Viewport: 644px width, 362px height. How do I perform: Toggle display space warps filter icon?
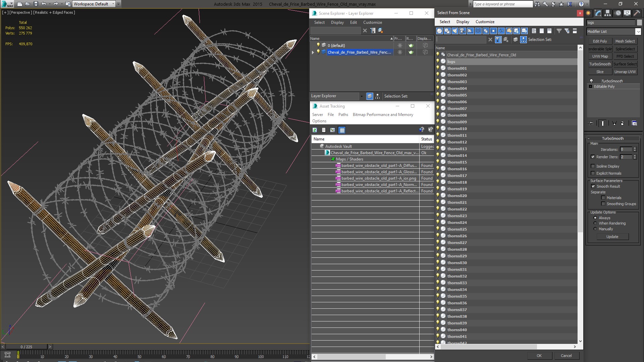point(478,31)
